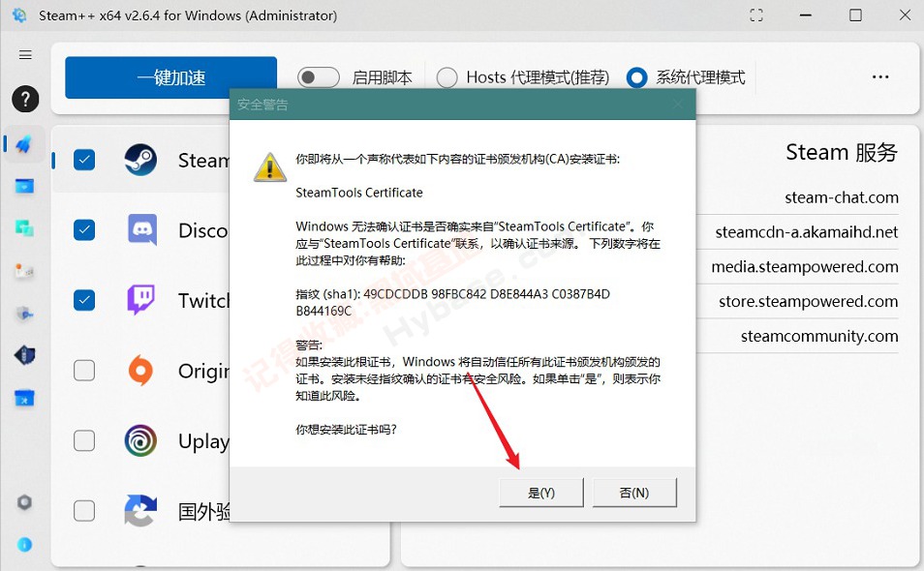Open settings hexagon gear icon

point(24,502)
